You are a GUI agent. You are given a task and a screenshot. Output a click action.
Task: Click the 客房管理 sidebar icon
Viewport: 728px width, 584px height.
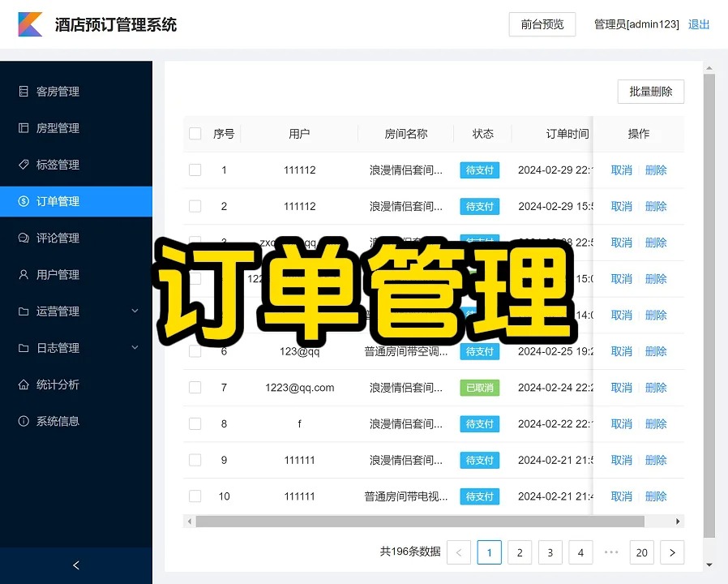pyautogui.click(x=24, y=92)
